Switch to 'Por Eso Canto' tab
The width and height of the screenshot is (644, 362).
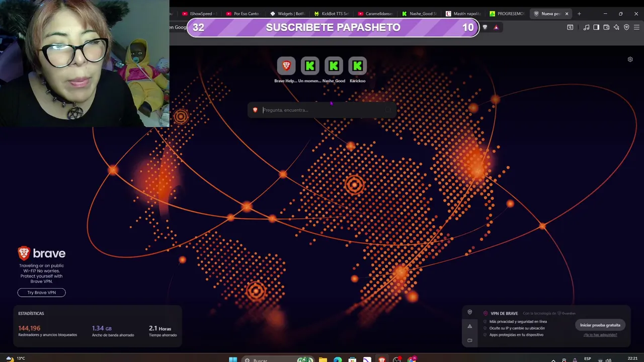click(x=243, y=14)
